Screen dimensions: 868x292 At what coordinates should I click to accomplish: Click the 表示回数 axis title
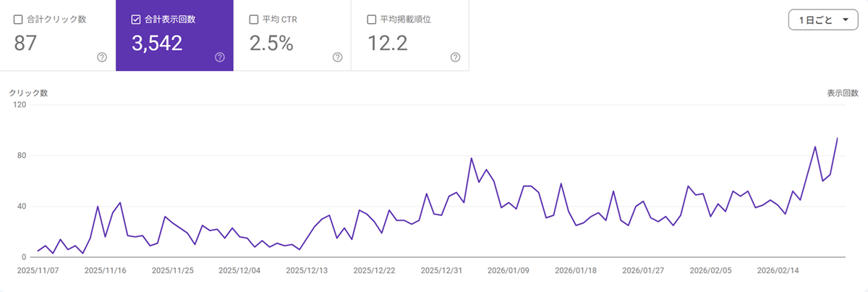843,93
